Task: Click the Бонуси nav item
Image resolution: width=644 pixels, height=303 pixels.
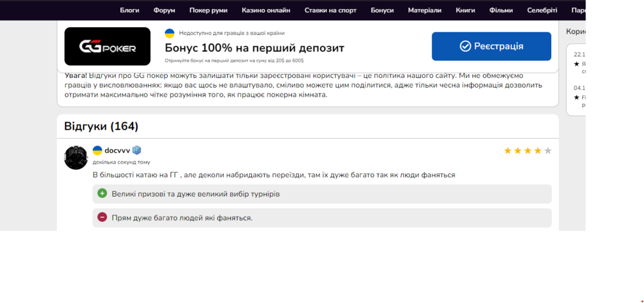Action: [382, 10]
